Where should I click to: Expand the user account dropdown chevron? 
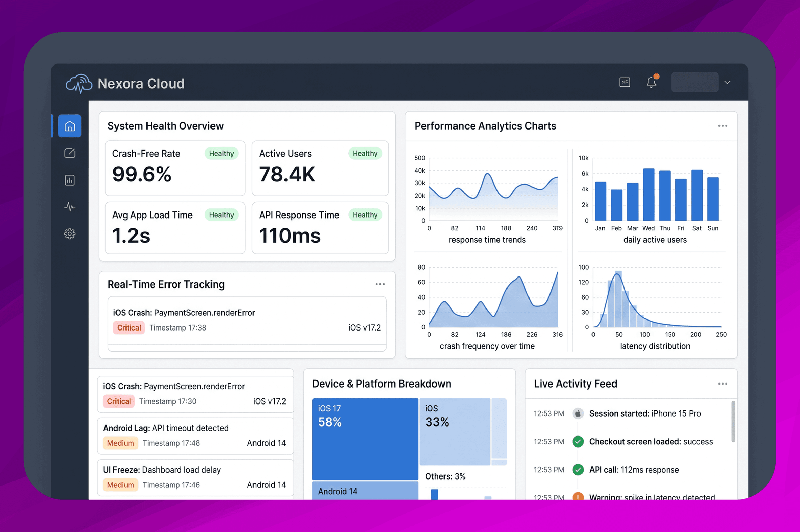(727, 82)
